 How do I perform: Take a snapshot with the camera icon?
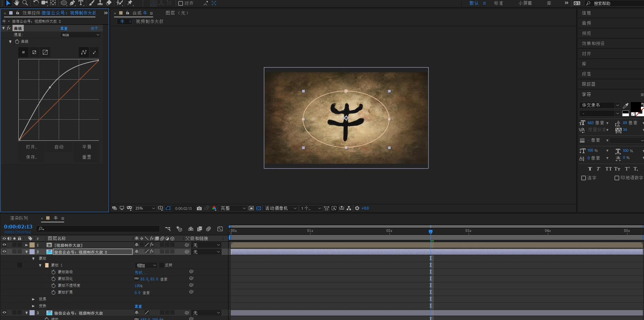pyautogui.click(x=199, y=208)
